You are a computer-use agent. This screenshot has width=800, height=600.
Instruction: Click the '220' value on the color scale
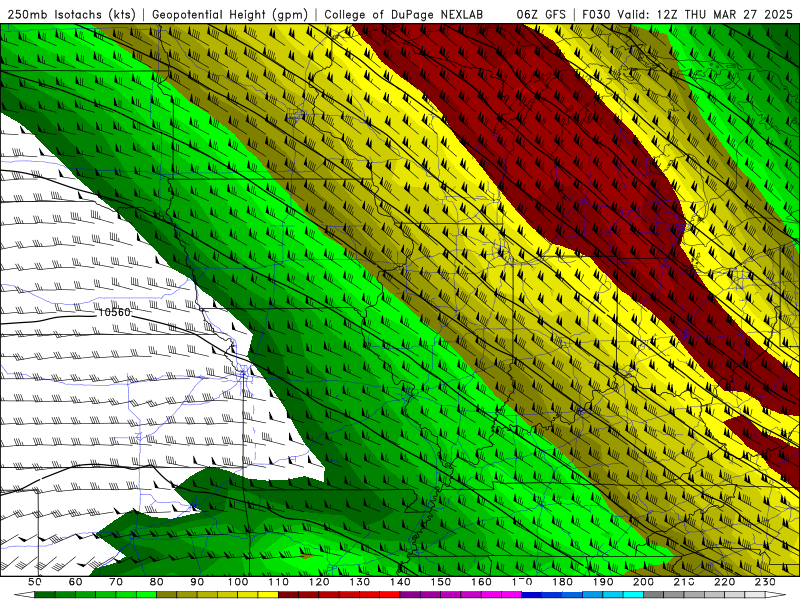(724, 582)
